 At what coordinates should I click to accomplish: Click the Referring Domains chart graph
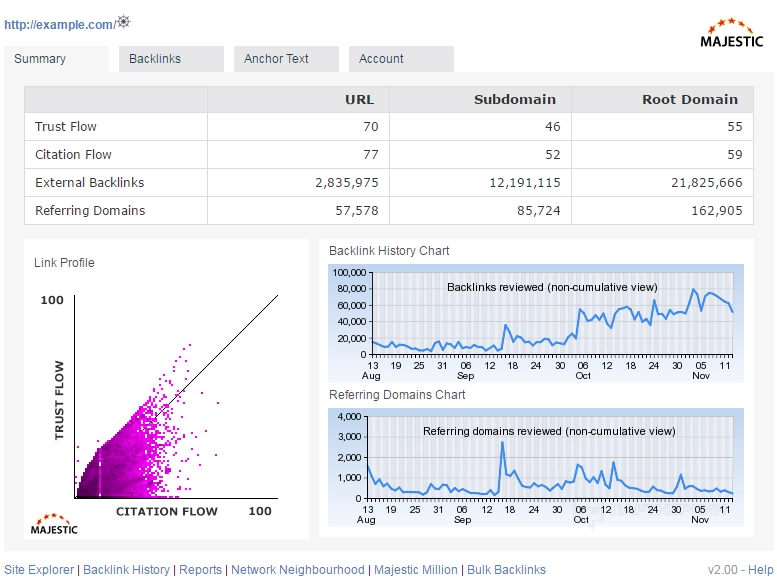coord(551,456)
